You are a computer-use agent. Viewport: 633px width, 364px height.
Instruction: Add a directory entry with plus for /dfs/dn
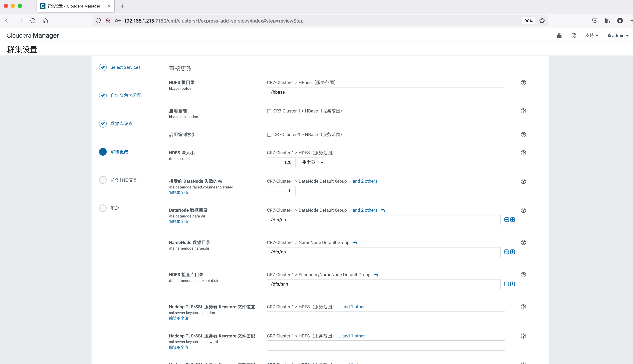[x=512, y=220]
